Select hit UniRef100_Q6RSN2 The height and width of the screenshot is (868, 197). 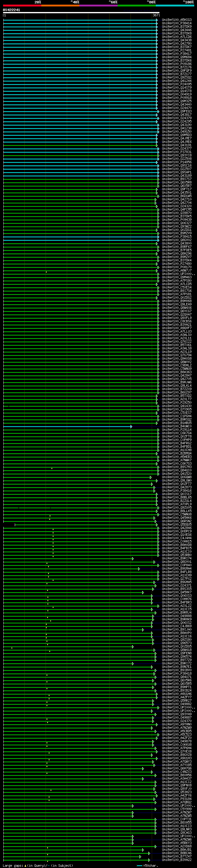click(177, 521)
